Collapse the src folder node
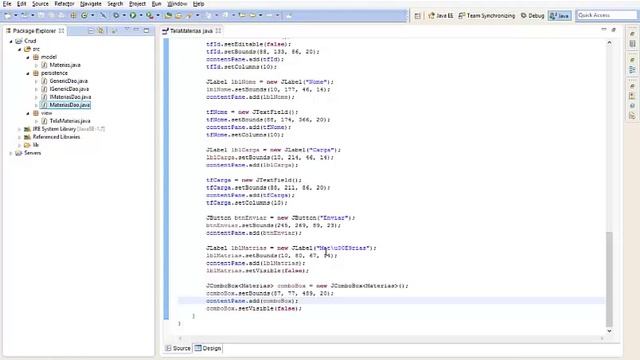The image size is (640, 360). 19,49
